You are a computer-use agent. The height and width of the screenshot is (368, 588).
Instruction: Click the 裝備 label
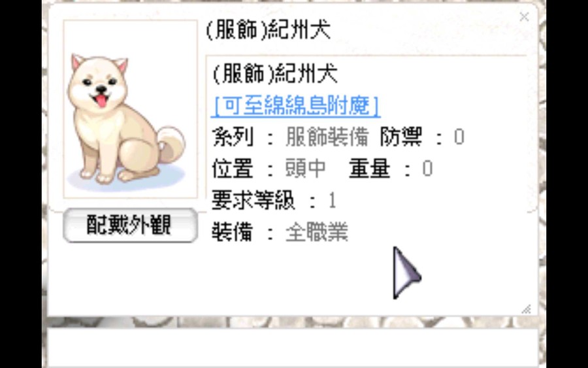pyautogui.click(x=233, y=232)
